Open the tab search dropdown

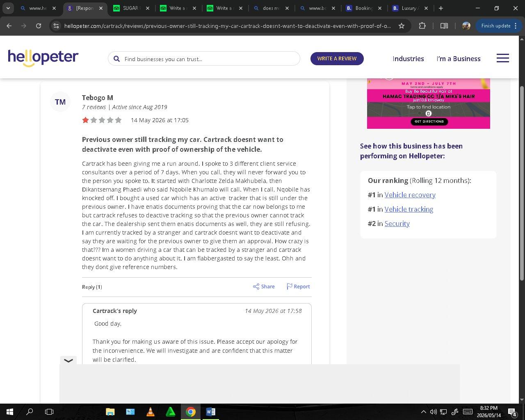(8, 8)
